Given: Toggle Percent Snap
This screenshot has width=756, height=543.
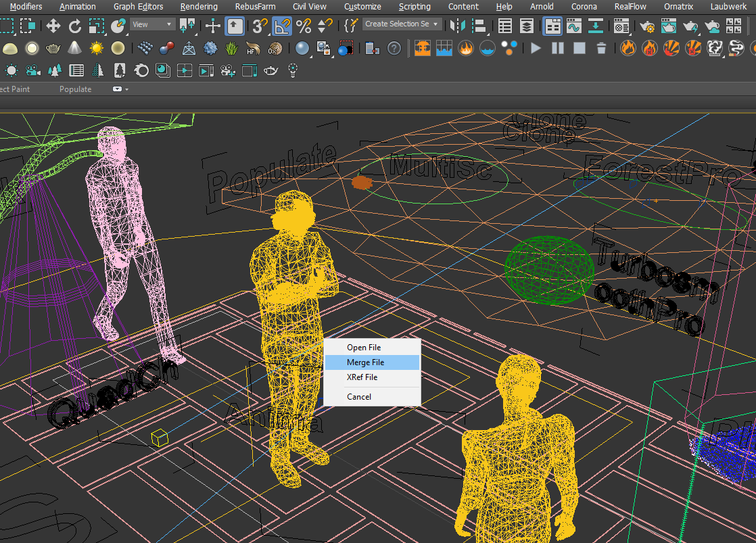Looking at the screenshot, I should (x=304, y=26).
